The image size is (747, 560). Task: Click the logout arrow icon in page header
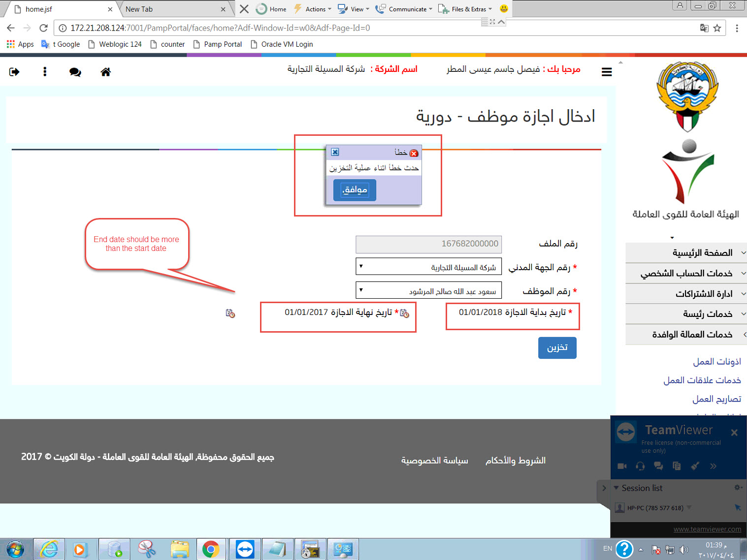14,72
